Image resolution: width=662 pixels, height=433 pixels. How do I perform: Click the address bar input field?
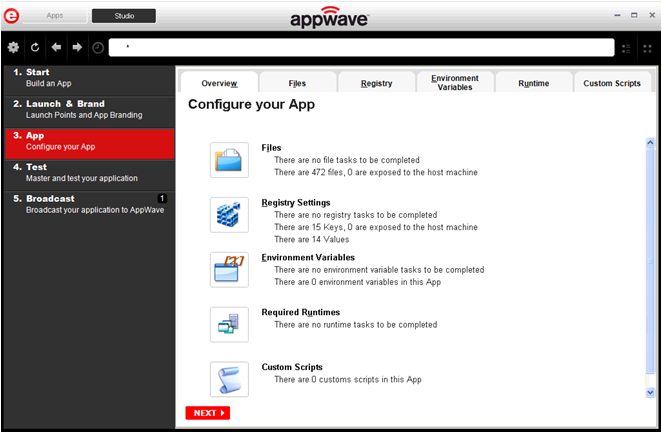(361, 47)
